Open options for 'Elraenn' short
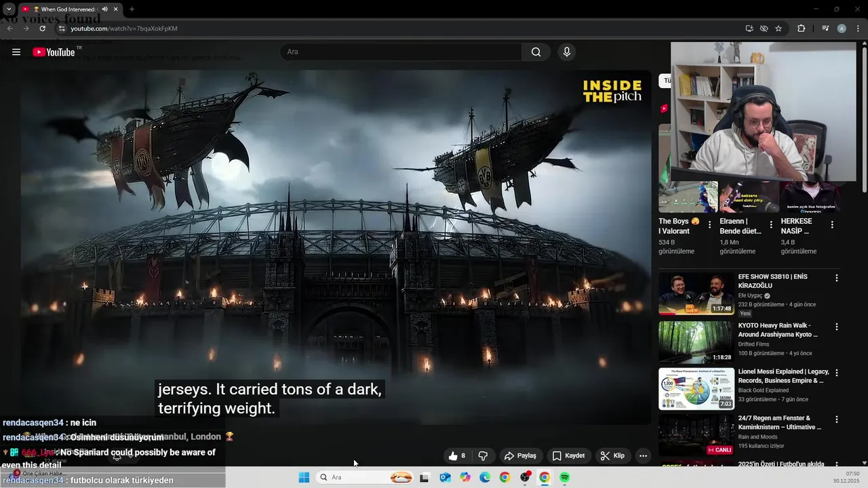 [771, 224]
